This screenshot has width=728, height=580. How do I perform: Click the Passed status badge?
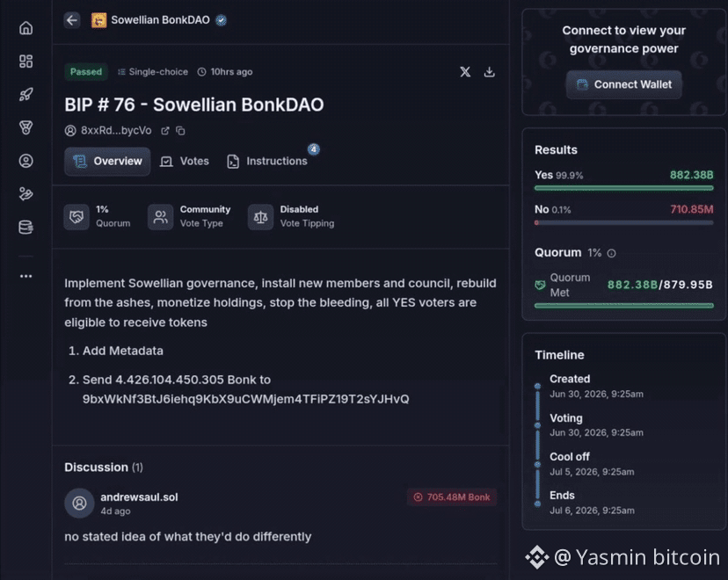tap(86, 72)
